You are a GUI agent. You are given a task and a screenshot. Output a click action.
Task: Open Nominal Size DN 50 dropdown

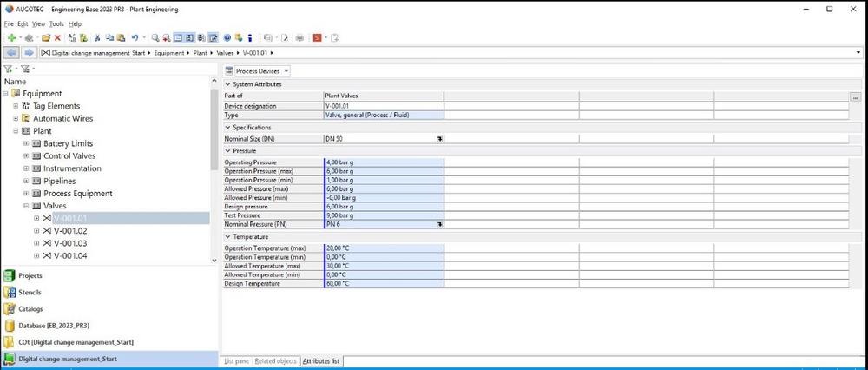(439, 138)
